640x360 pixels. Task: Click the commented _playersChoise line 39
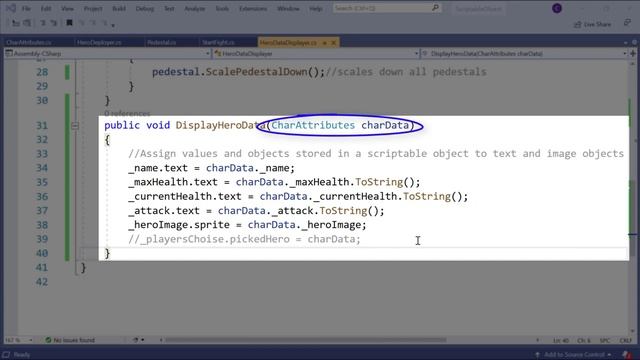tap(244, 239)
